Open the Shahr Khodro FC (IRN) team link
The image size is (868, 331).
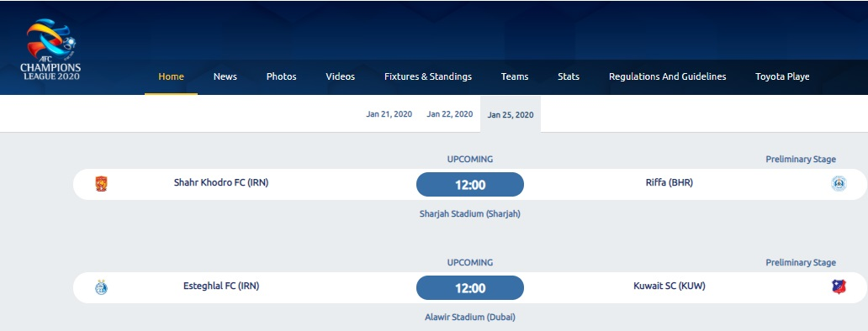click(x=221, y=182)
